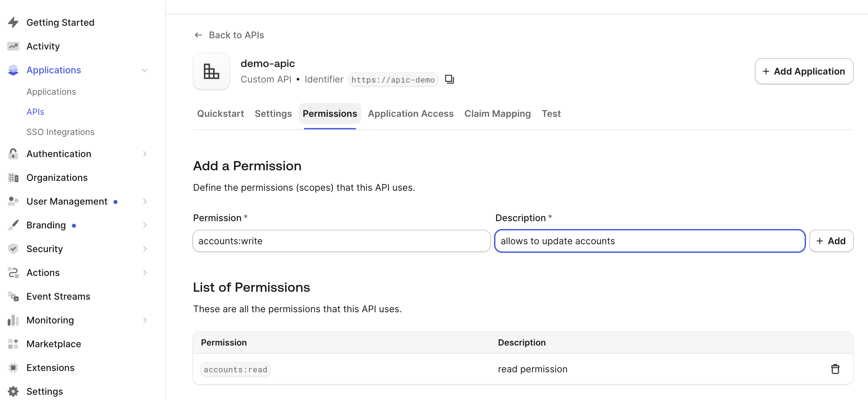Viewport: 868px width, 400px height.
Task: Click the Authentication lock icon
Action: [x=13, y=154]
